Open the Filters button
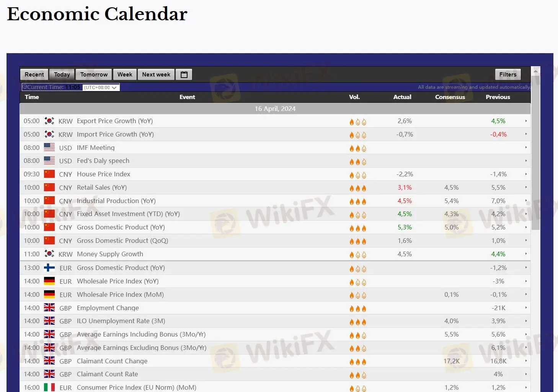 click(507, 75)
